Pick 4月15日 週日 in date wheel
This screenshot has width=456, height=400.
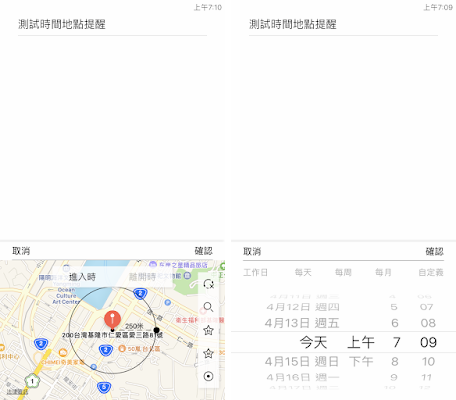click(x=302, y=361)
